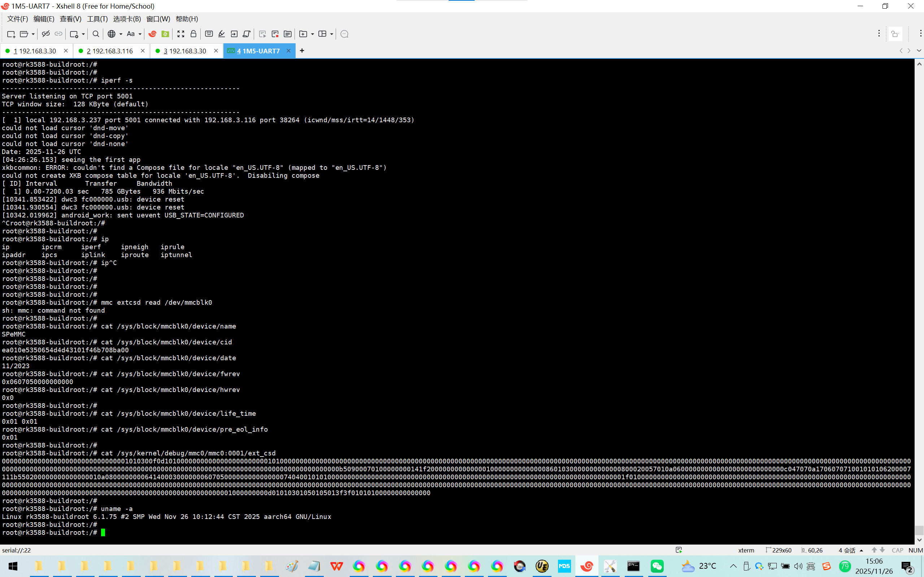Screen dimensions: 924x577
Task: Click the highlight pen icon
Action: (222, 34)
